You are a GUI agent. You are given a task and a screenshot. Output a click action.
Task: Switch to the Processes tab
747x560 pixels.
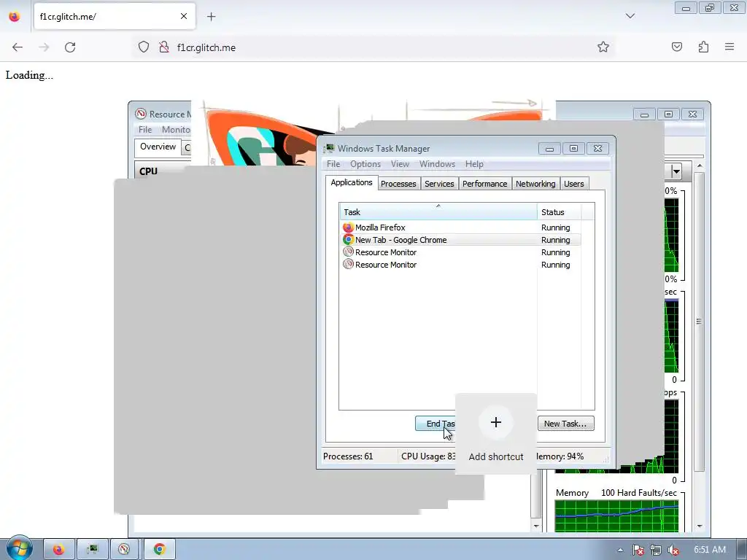[x=398, y=184]
